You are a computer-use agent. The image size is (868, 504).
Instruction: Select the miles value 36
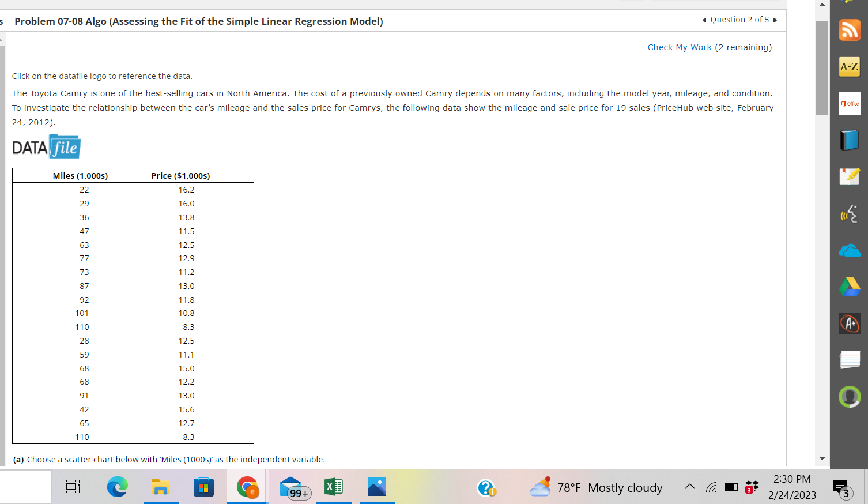84,217
